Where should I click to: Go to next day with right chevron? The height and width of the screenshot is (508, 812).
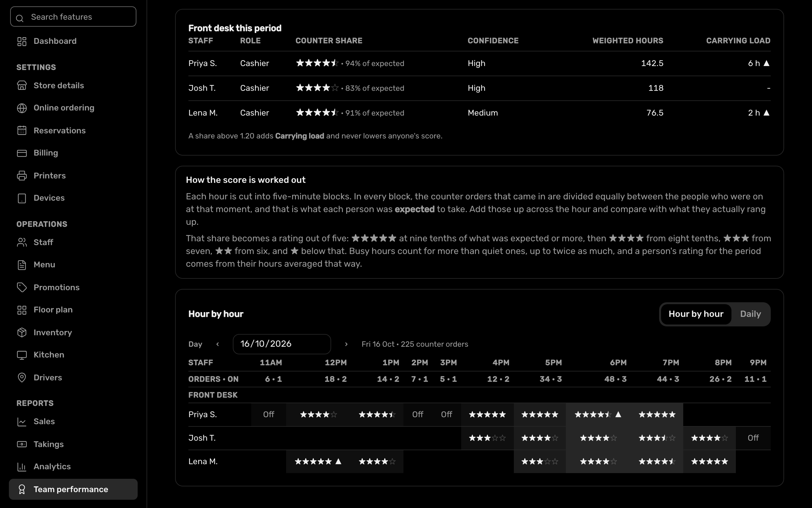tap(346, 344)
